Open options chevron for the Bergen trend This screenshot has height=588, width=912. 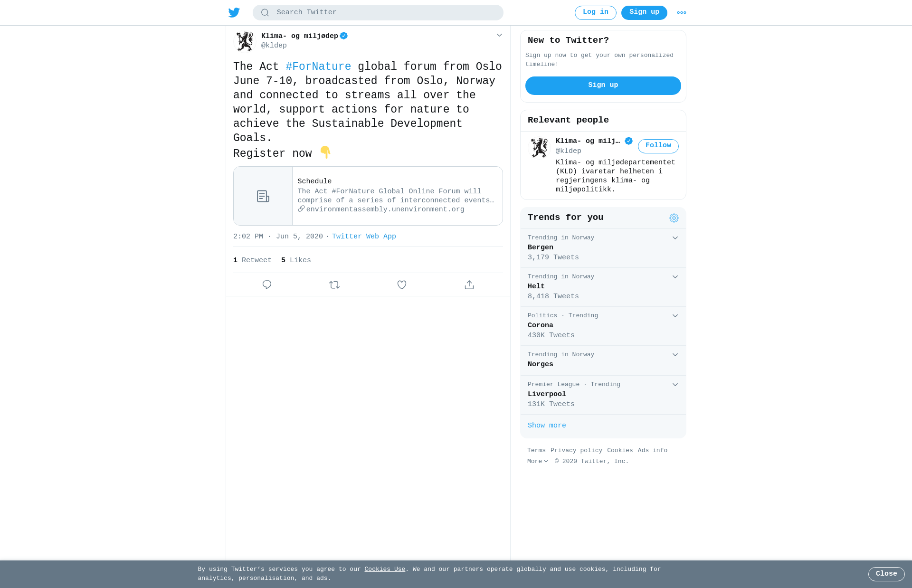(675, 238)
